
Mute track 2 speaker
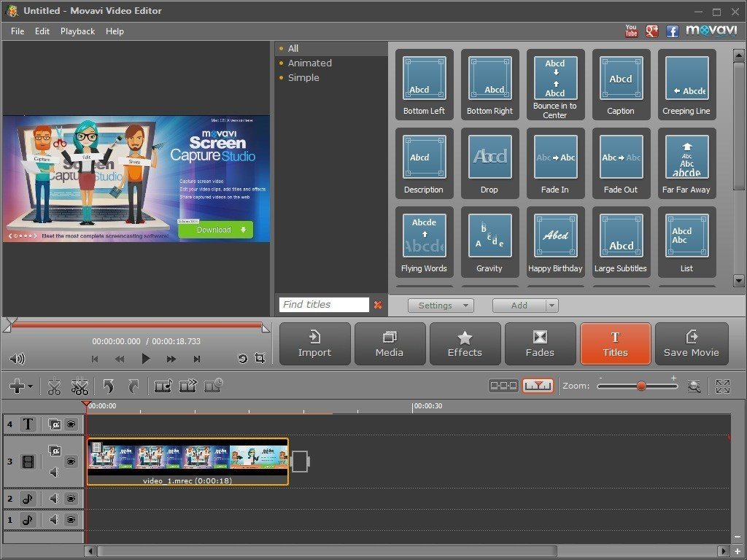point(54,499)
